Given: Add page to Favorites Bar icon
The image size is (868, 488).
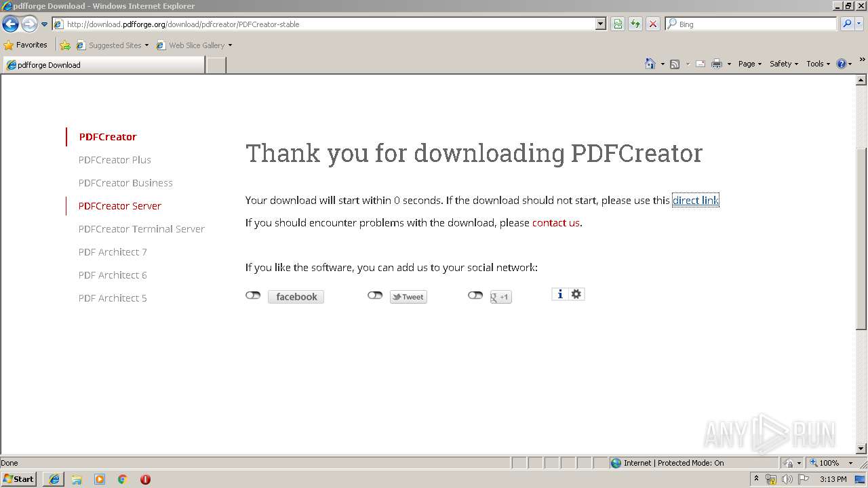Looking at the screenshot, I should point(65,45).
